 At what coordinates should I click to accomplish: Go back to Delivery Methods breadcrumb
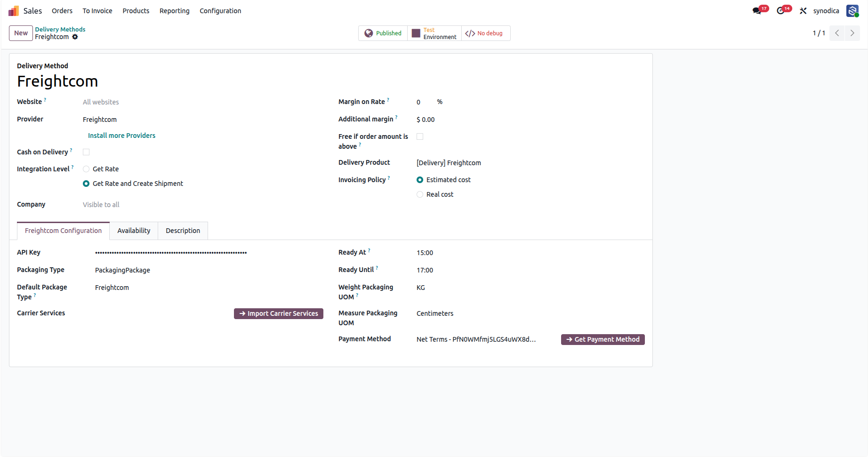(60, 29)
